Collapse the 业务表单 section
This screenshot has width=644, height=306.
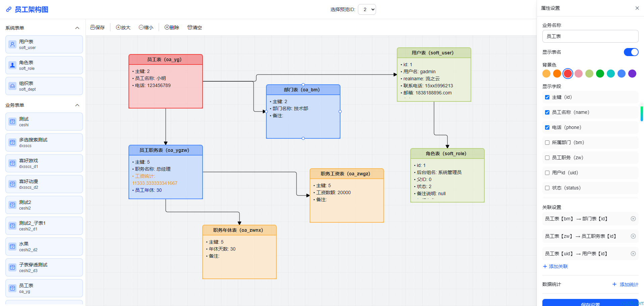[77, 105]
